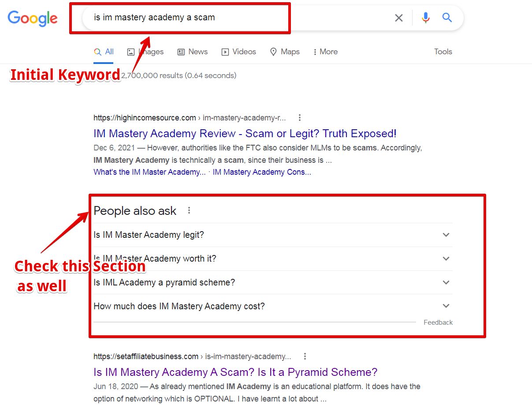Click chevron beside Is IM Master Academy legit
This screenshot has width=532, height=405.
click(446, 235)
